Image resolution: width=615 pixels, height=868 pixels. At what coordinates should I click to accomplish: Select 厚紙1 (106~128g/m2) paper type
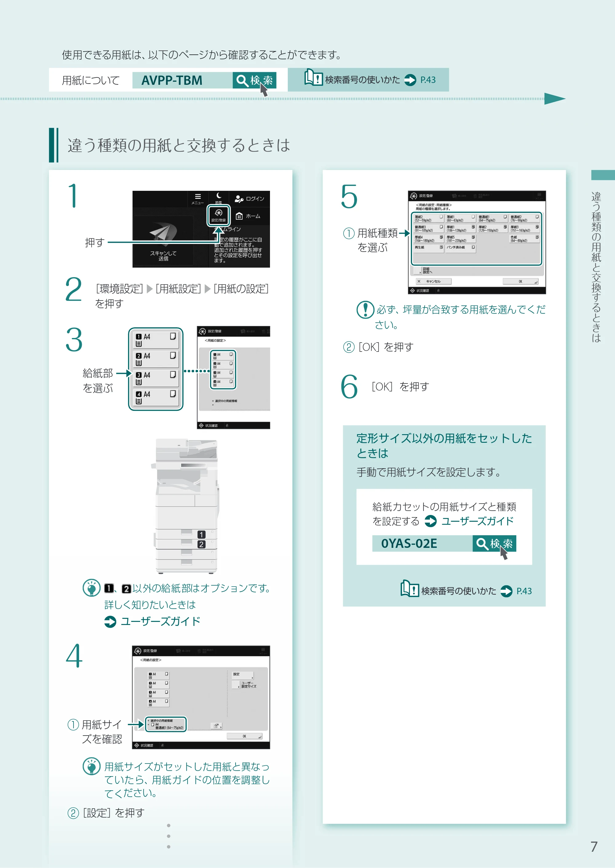click(x=461, y=229)
